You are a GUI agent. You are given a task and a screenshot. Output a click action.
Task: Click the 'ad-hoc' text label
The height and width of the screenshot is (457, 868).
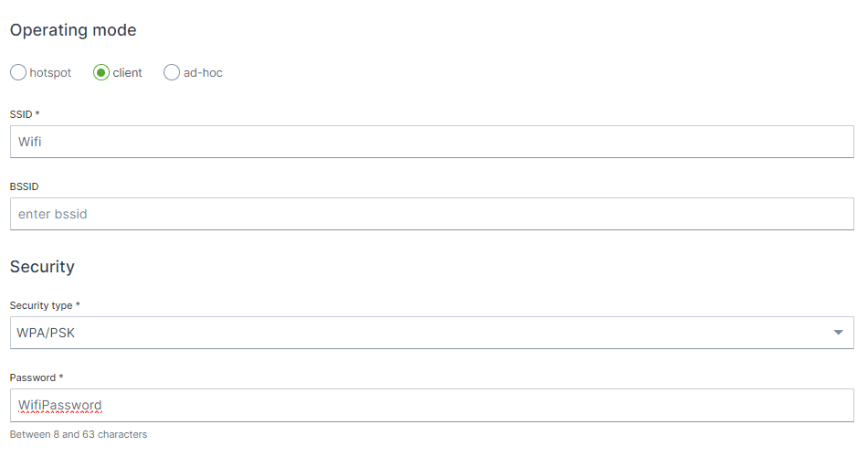click(x=203, y=73)
